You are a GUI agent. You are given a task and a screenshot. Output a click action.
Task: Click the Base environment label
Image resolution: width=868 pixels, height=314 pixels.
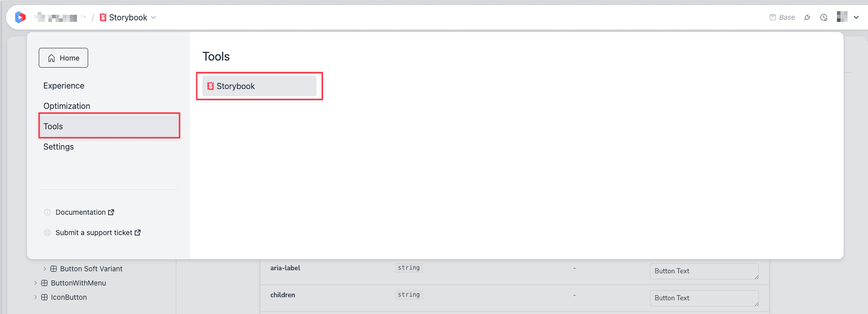(x=782, y=17)
